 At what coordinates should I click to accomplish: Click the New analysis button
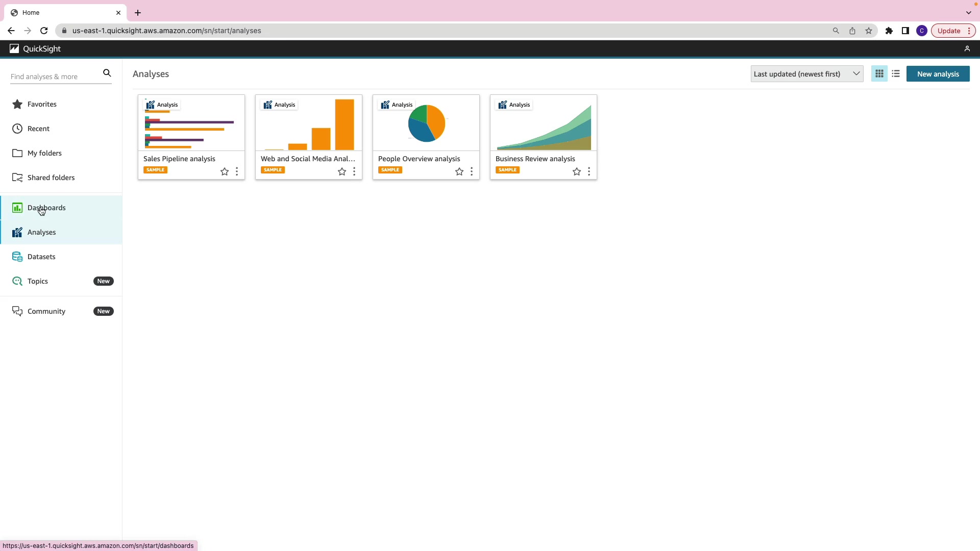[x=938, y=74]
